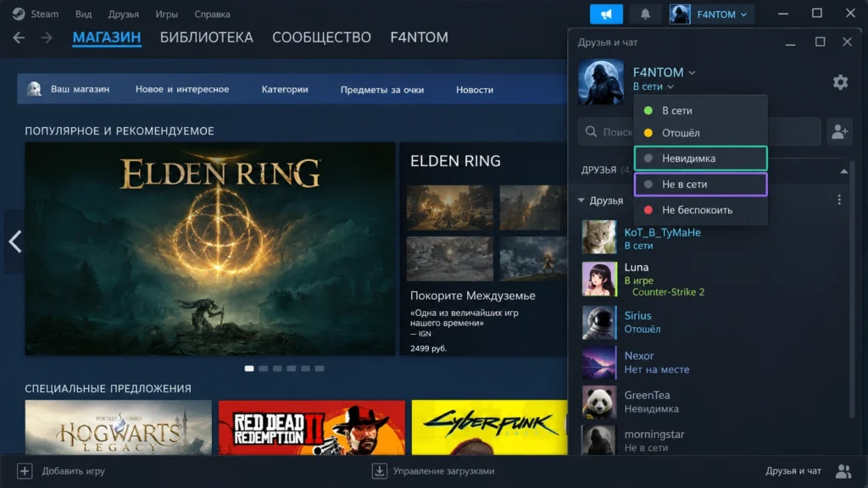Open Новости store link
This screenshot has height=488, width=868.
pyautogui.click(x=475, y=90)
